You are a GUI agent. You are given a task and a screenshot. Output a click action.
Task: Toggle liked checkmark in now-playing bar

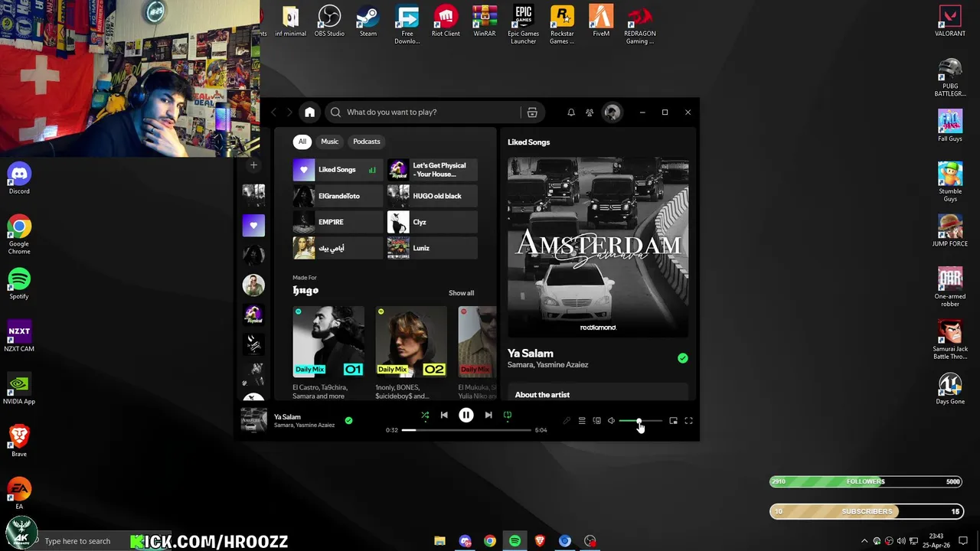348,420
